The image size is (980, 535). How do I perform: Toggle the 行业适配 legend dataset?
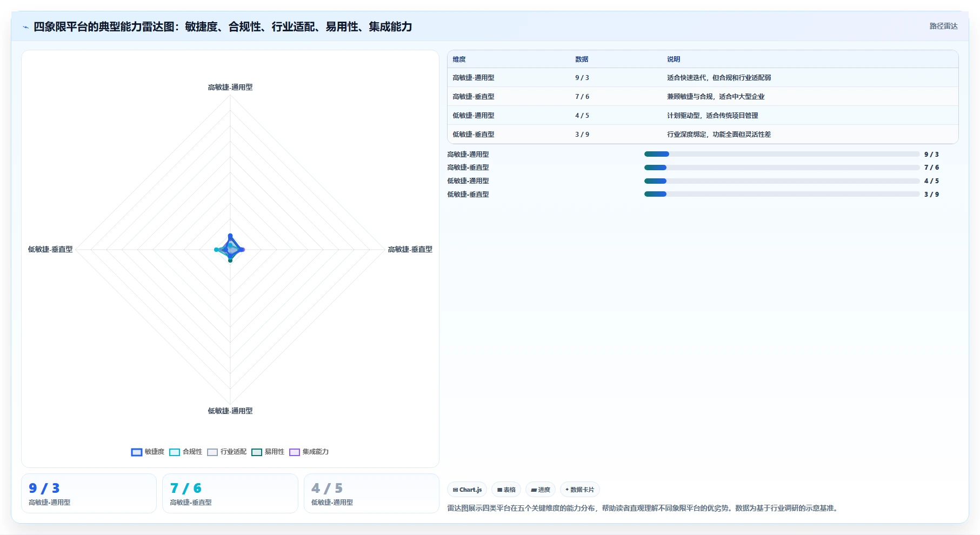pyautogui.click(x=226, y=452)
